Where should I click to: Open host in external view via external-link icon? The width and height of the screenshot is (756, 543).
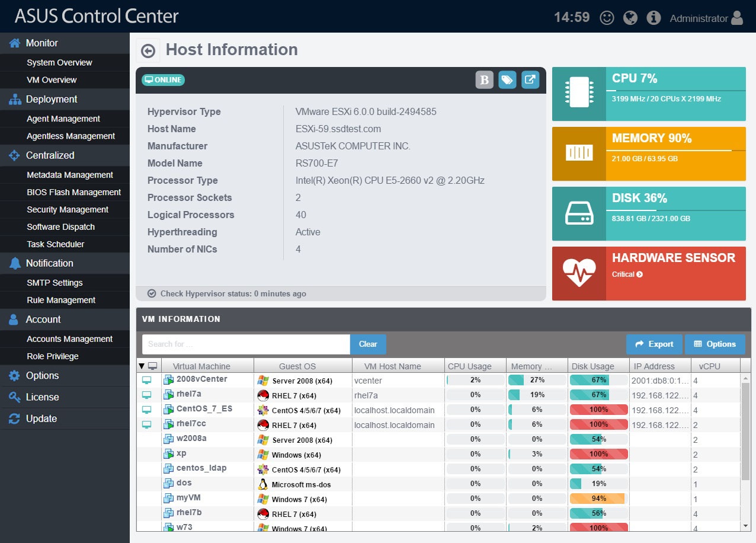[x=530, y=79]
